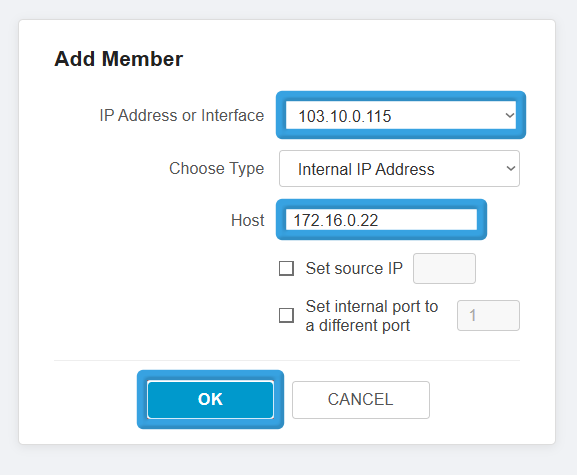Open the IP Address or Interface dropdown
Viewport: 577px width, 475px height.
401,116
